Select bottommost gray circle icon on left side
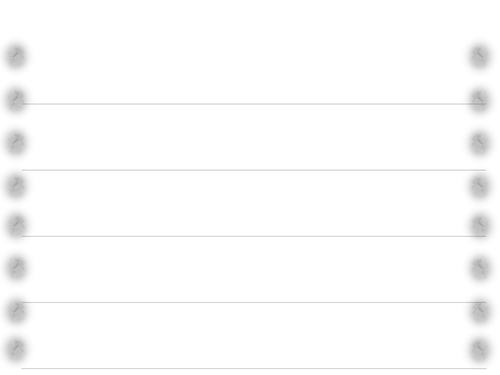Screen dimensions: 500x375 click(x=16, y=349)
